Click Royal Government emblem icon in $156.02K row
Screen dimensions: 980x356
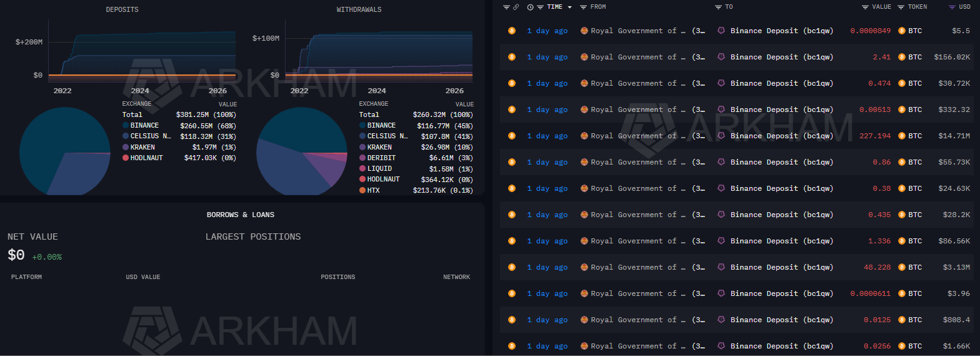(584, 57)
